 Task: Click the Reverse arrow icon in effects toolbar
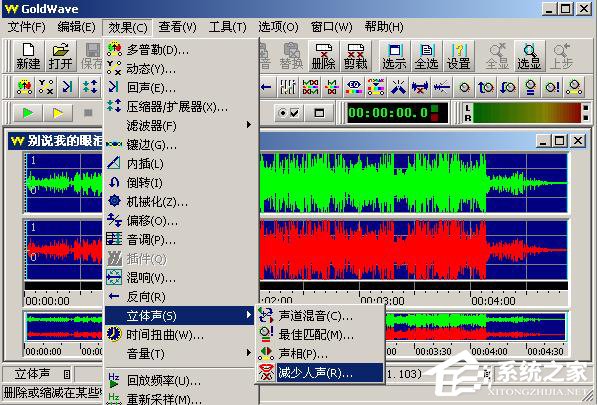[x=267, y=87]
